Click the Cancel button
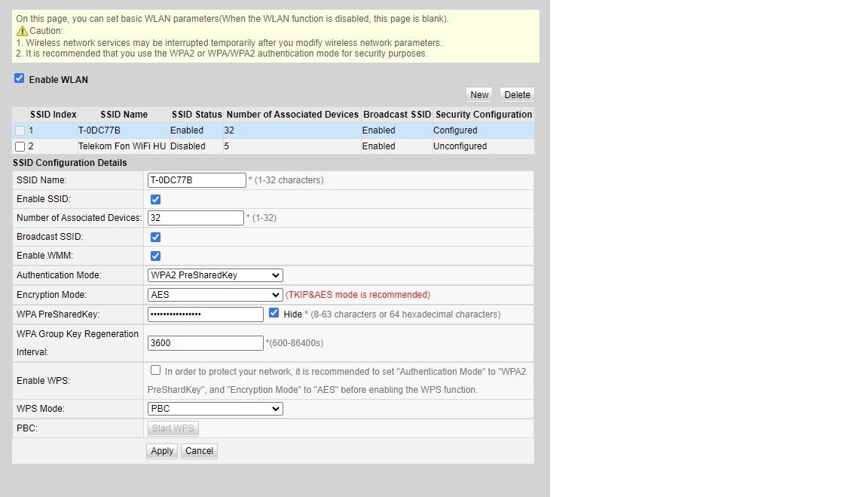 point(199,451)
